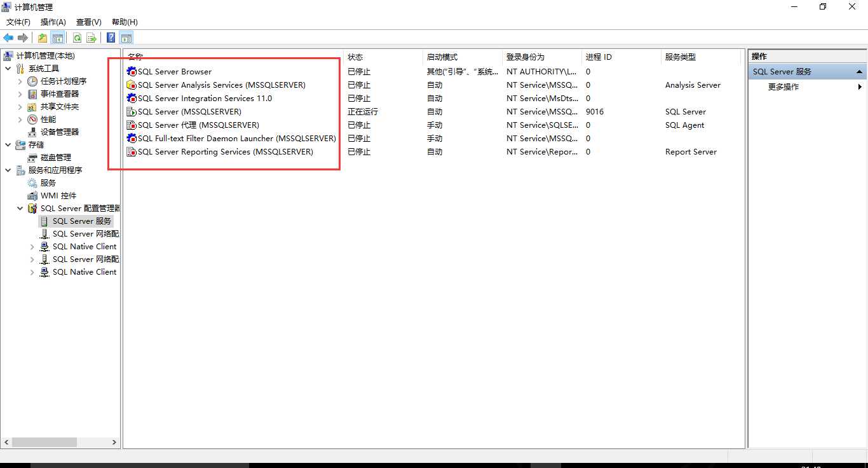The height and width of the screenshot is (468, 868).
Task: Open the 查看(V) menu
Action: [x=89, y=22]
